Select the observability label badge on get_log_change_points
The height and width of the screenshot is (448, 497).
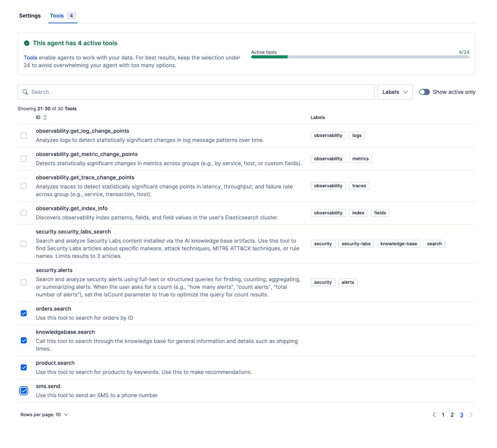(328, 135)
